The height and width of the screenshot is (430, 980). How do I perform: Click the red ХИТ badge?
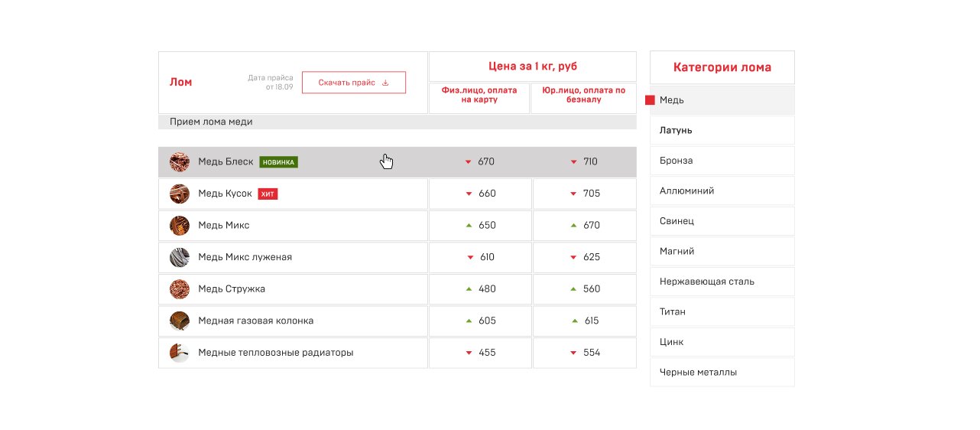(268, 194)
